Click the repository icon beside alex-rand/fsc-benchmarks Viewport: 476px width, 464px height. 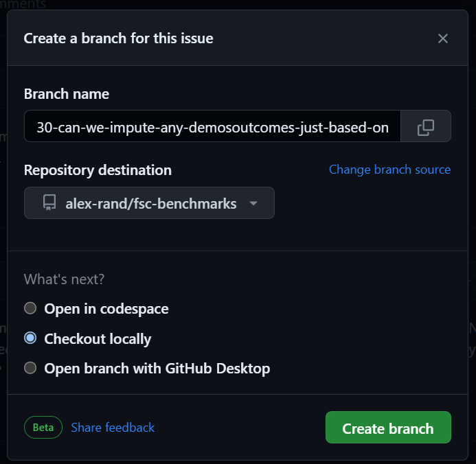(x=49, y=203)
